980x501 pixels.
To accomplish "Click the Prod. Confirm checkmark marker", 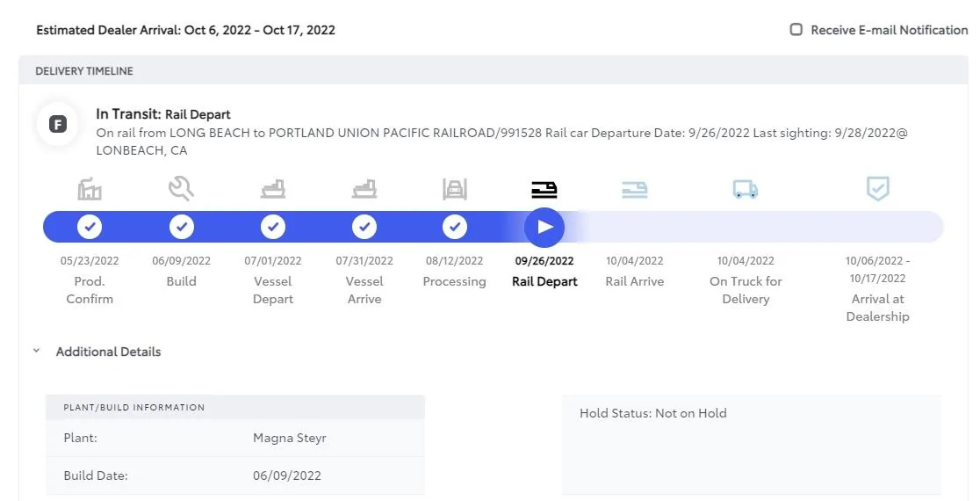I will (x=90, y=227).
